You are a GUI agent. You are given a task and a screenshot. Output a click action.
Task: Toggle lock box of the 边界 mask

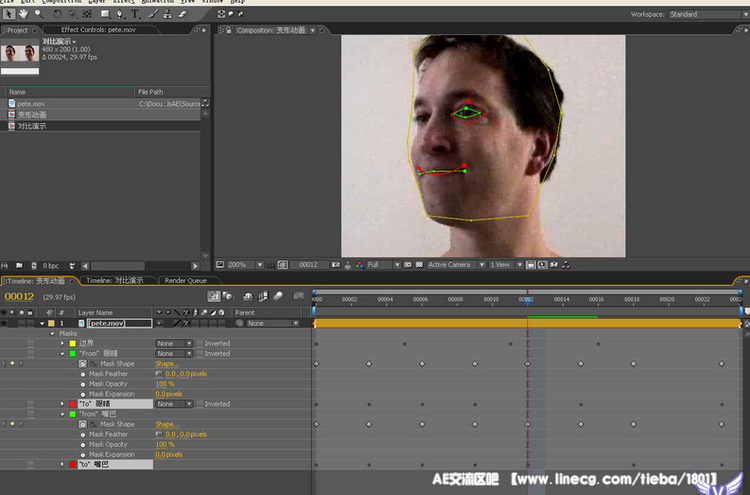(31, 343)
